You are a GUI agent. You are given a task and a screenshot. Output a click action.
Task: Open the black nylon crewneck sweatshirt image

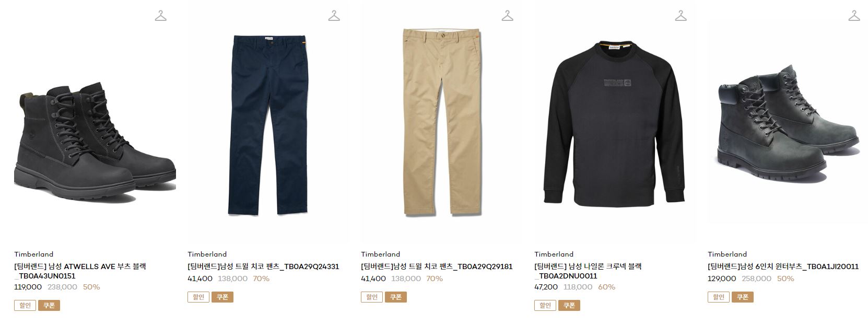tap(615, 124)
